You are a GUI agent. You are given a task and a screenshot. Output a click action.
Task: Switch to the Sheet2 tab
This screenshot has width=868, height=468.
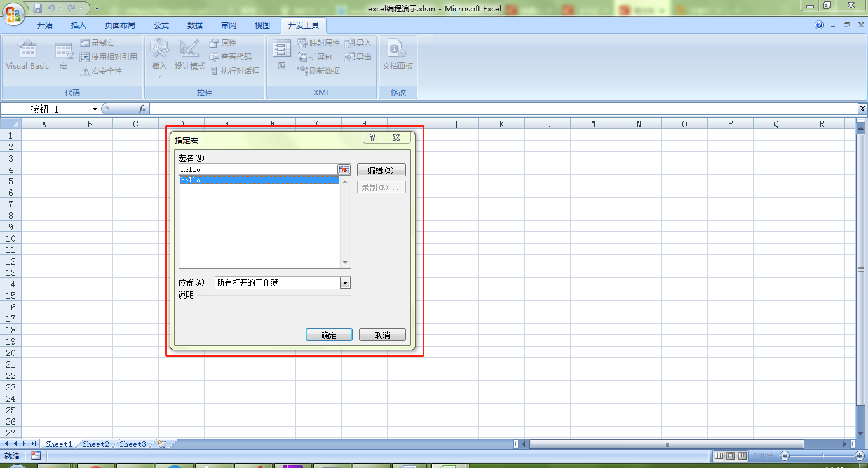(96, 444)
